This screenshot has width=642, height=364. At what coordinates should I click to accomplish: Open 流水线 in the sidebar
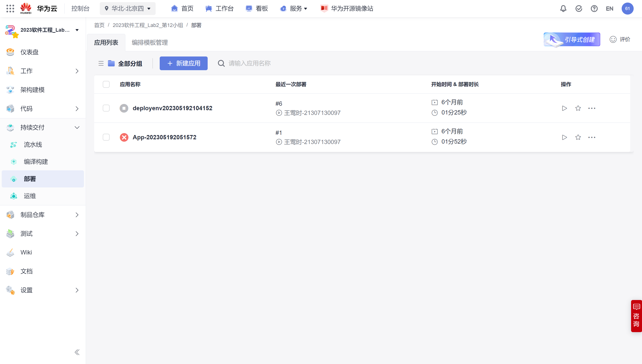tap(33, 144)
